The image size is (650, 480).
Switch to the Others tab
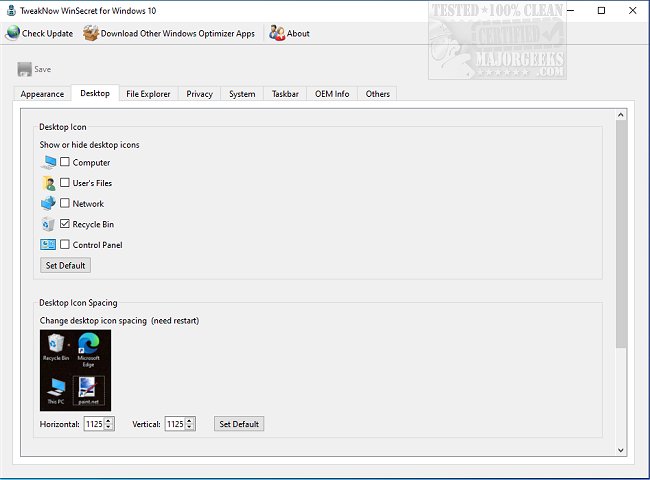378,94
